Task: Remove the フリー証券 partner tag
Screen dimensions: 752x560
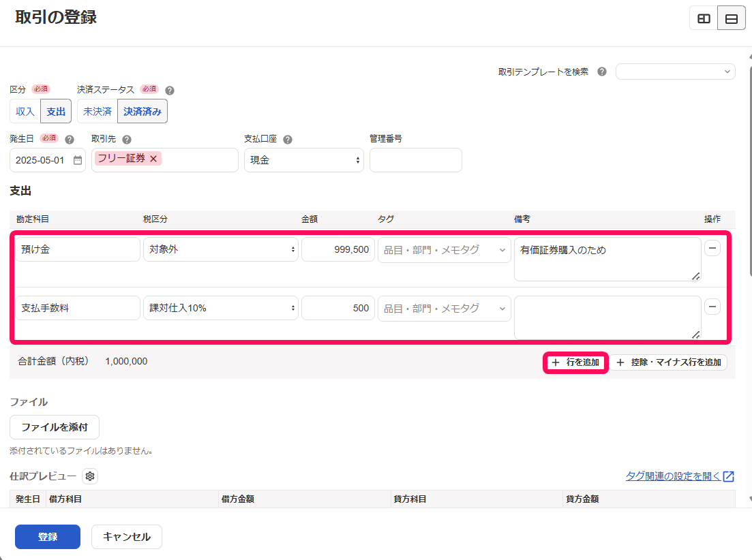Action: click(x=153, y=159)
